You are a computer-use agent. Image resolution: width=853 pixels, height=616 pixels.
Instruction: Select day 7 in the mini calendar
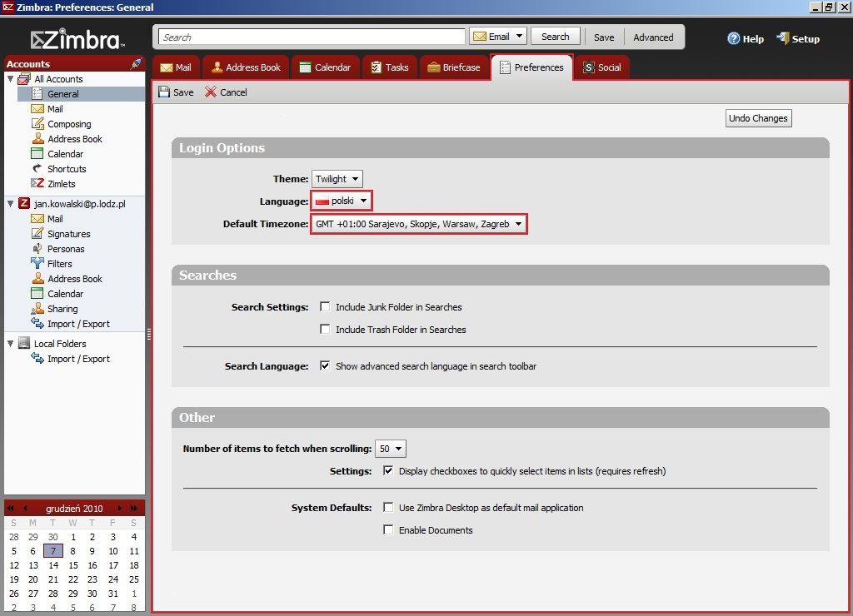click(x=52, y=551)
